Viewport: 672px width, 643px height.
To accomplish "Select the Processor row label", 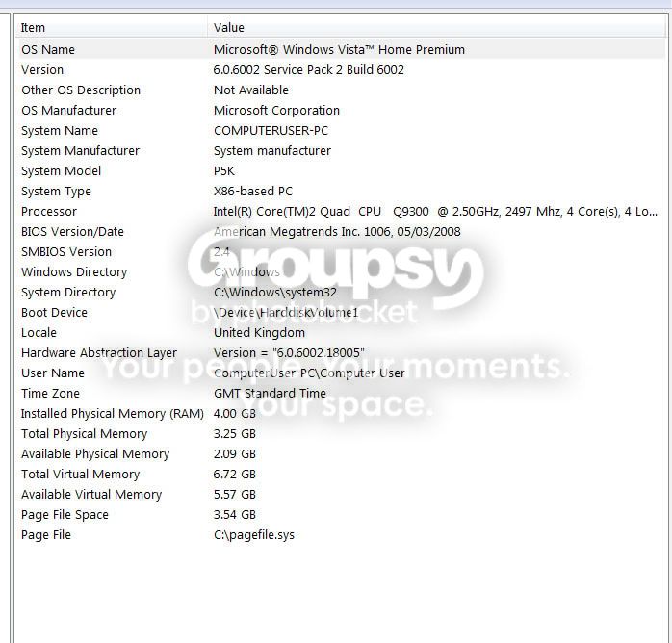I will (49, 211).
